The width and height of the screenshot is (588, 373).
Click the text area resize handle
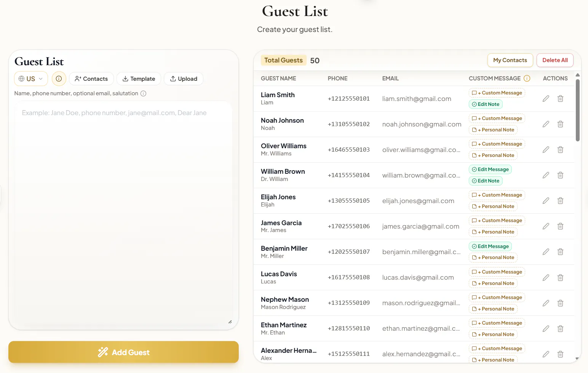pyautogui.click(x=230, y=322)
